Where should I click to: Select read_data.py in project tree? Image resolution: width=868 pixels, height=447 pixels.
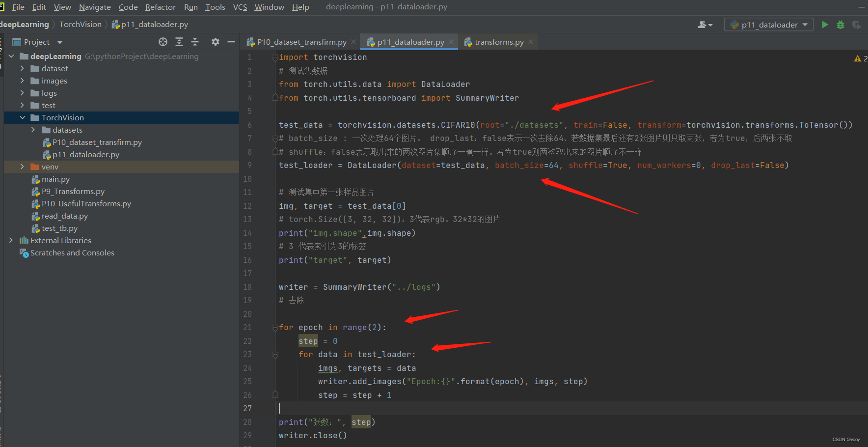pyautogui.click(x=64, y=216)
